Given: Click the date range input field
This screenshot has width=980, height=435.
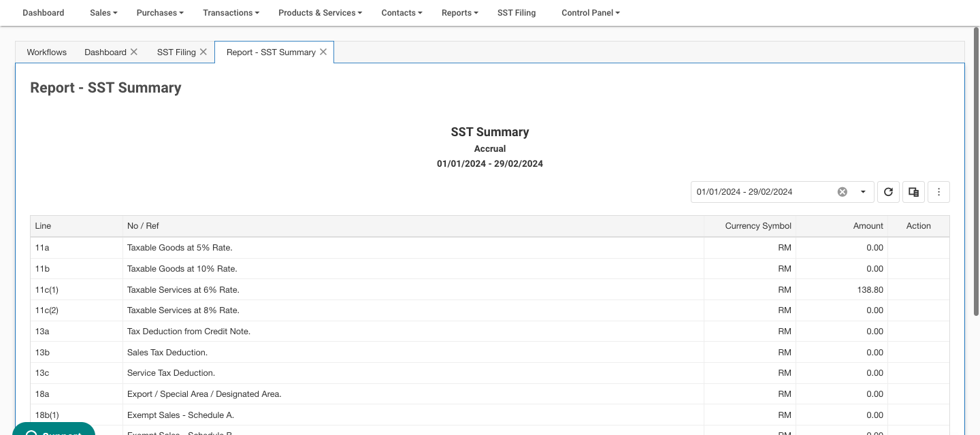Looking at the screenshot, I should click(762, 192).
